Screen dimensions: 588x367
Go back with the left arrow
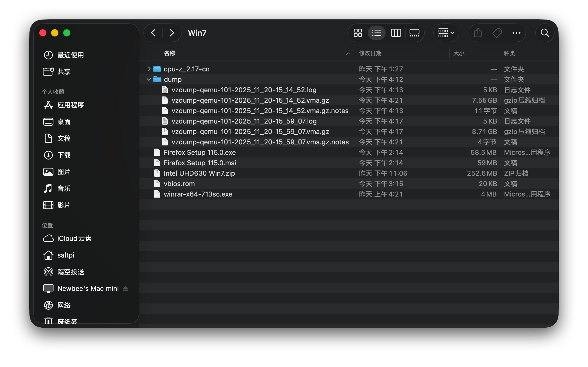(153, 33)
